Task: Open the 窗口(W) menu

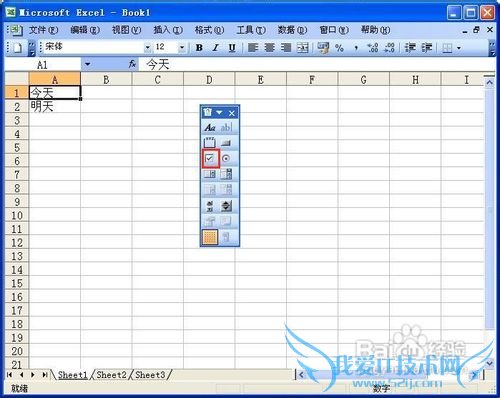Action: click(334, 30)
